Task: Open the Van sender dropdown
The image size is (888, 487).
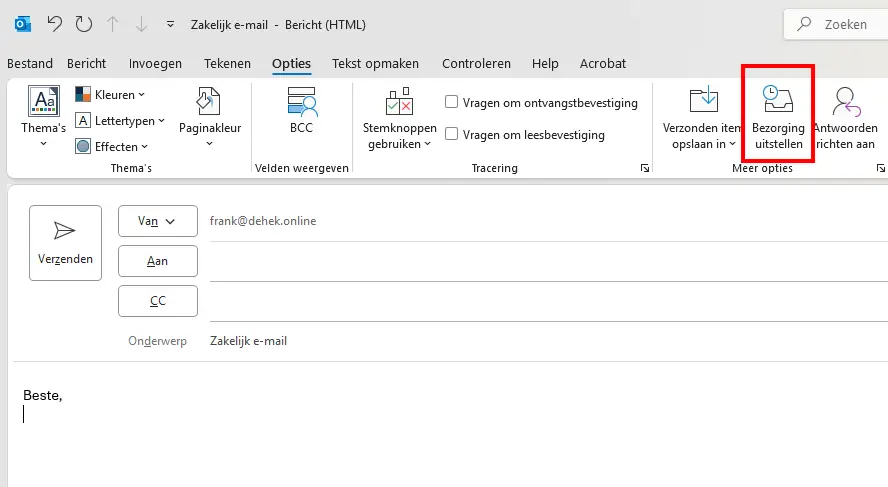Action: point(157,221)
